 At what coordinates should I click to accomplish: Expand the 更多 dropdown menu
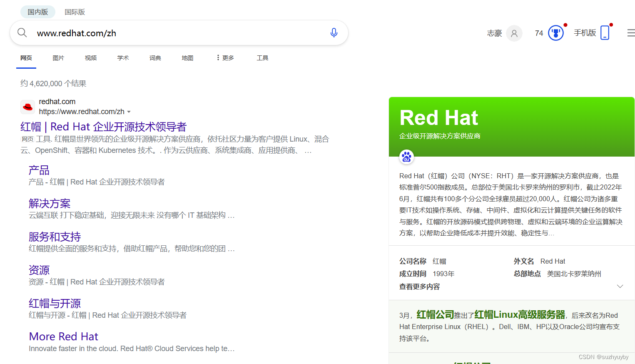click(224, 57)
